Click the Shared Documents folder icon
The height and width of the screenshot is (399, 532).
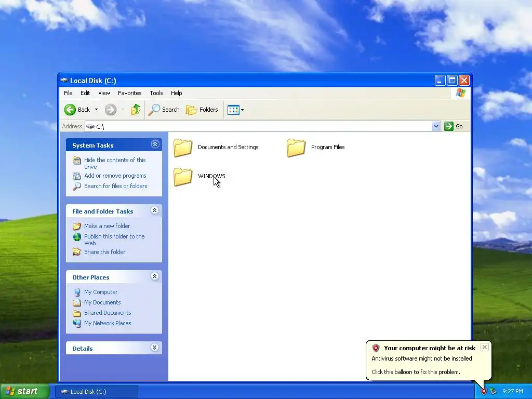(x=77, y=313)
